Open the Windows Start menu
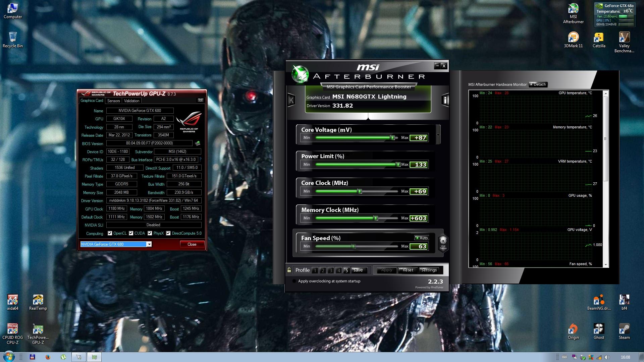Viewport: 644px width, 362px height. 8,357
